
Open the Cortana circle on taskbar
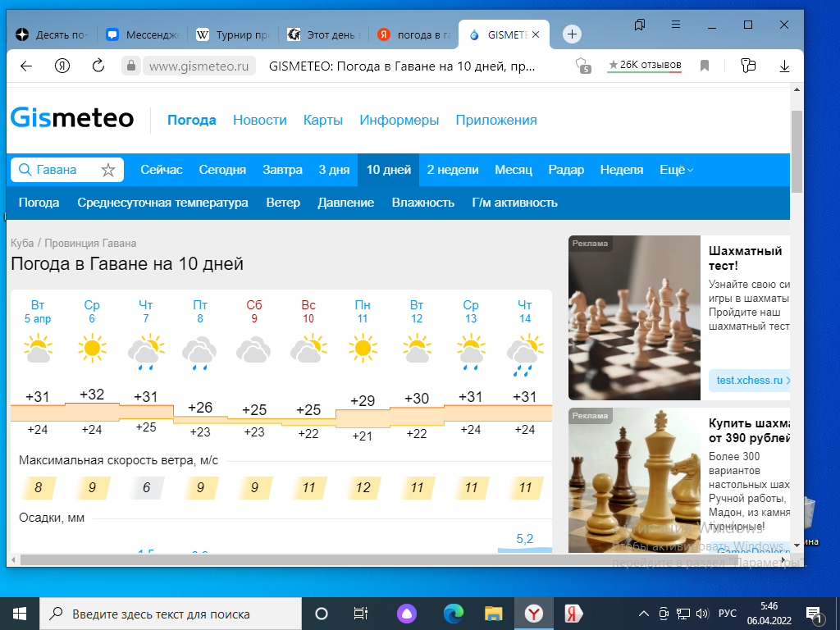[x=322, y=614]
